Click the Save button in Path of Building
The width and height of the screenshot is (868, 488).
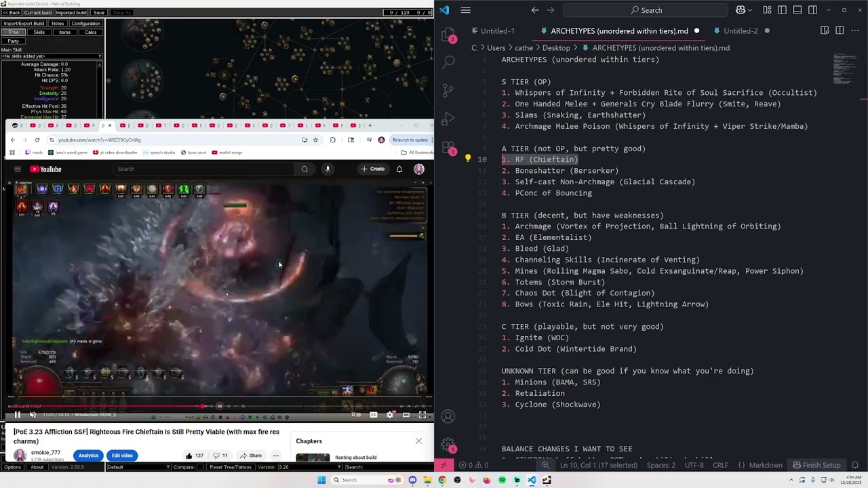pos(98,12)
